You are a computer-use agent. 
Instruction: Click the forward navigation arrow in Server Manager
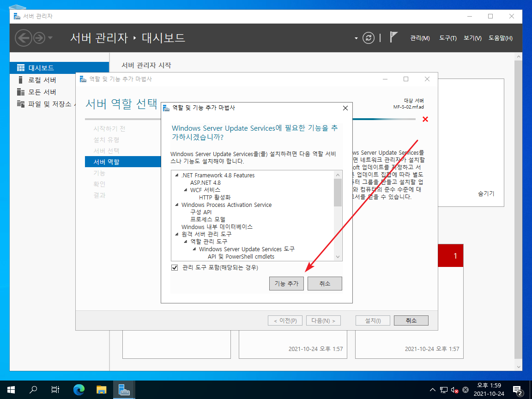39,38
